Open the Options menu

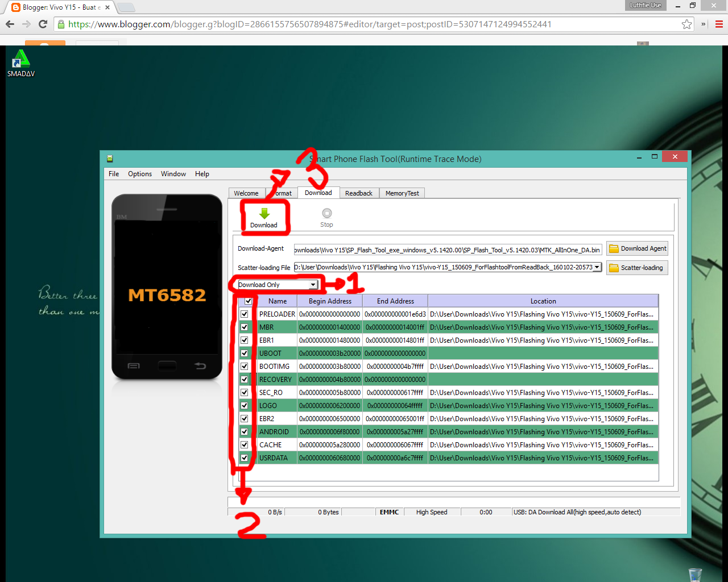click(x=140, y=174)
